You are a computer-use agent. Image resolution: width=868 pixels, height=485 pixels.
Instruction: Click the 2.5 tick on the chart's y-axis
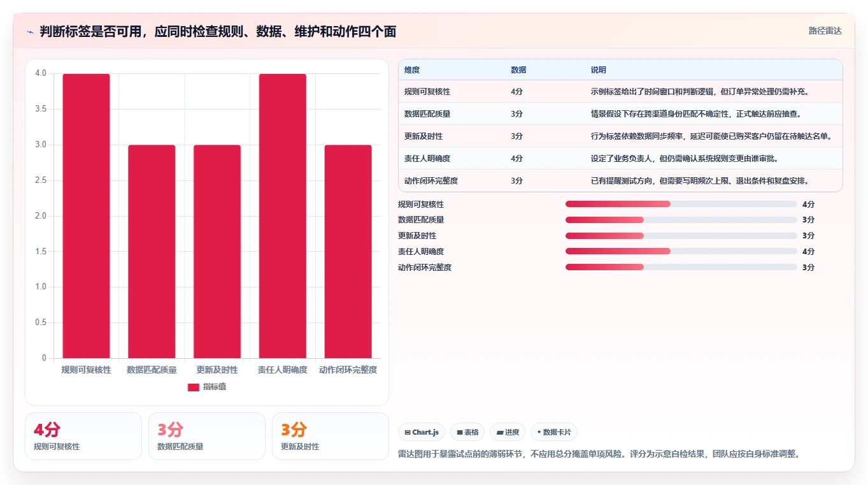click(x=41, y=180)
